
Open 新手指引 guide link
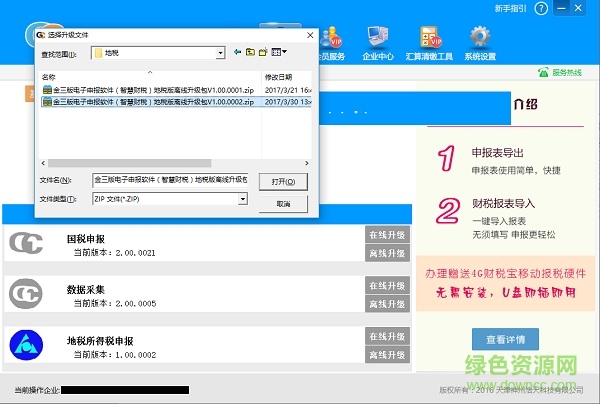tap(510, 8)
